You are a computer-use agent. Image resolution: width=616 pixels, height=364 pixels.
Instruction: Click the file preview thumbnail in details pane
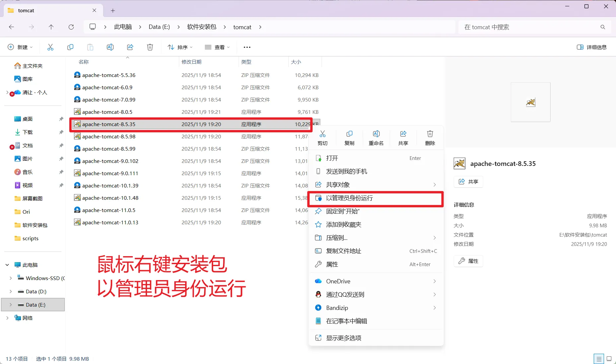click(531, 102)
